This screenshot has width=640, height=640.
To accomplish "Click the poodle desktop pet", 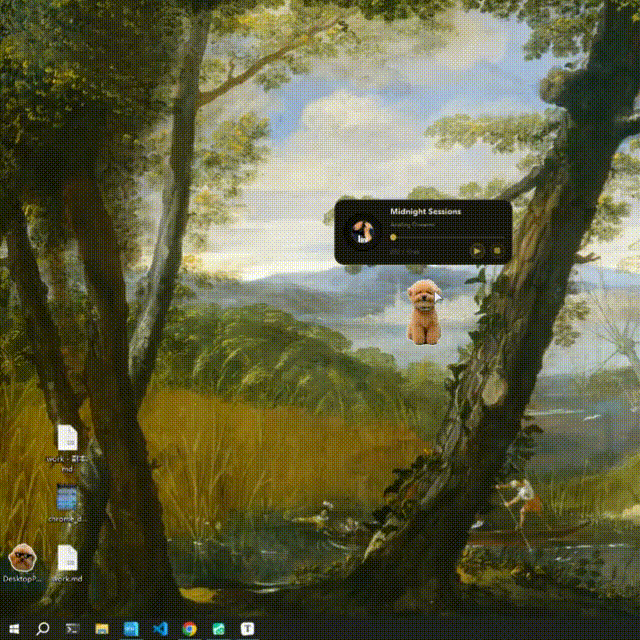I will coord(424,312).
